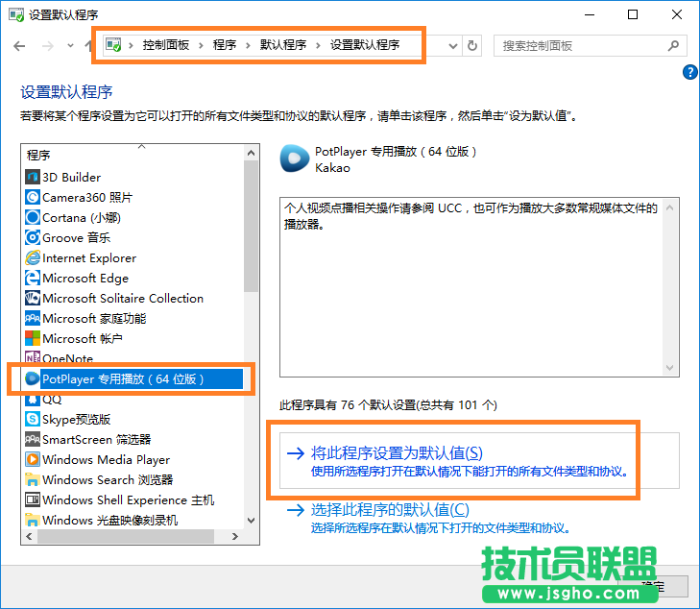Click the Internet Explorer icon
The width and height of the screenshot is (700, 609).
coord(32,258)
